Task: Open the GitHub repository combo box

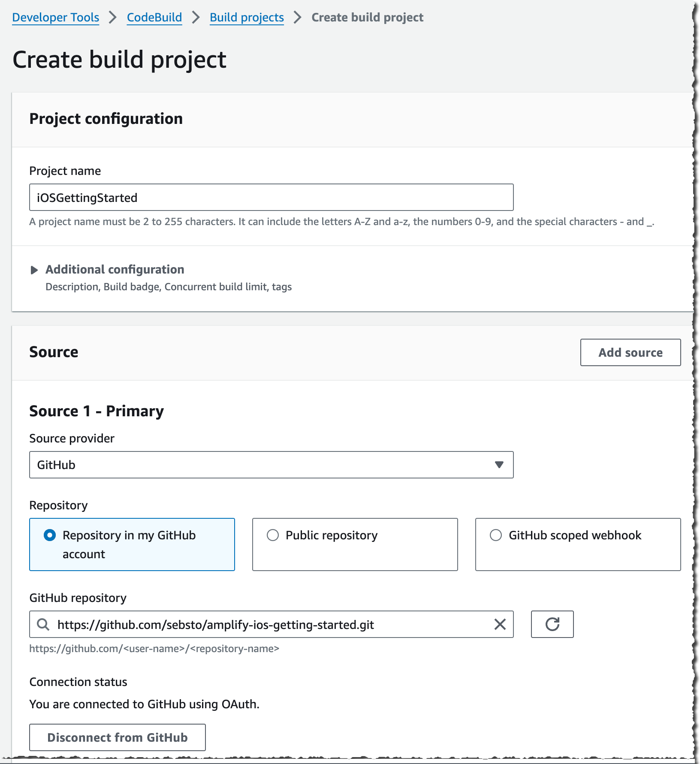Action: pos(272,624)
